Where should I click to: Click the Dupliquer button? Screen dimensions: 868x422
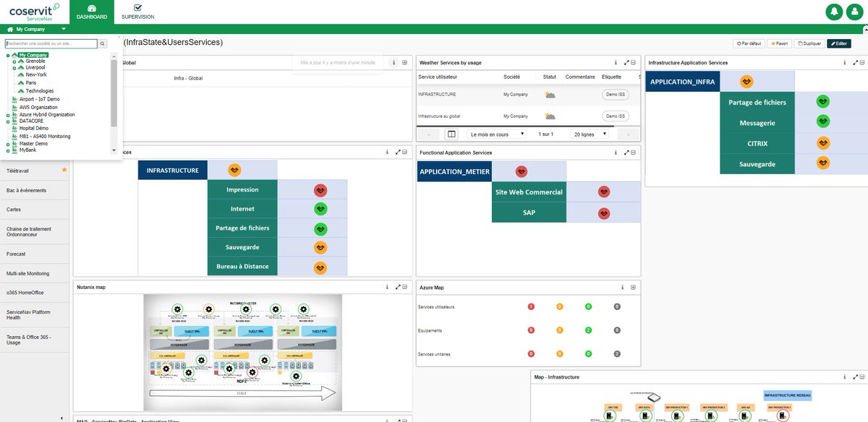809,43
